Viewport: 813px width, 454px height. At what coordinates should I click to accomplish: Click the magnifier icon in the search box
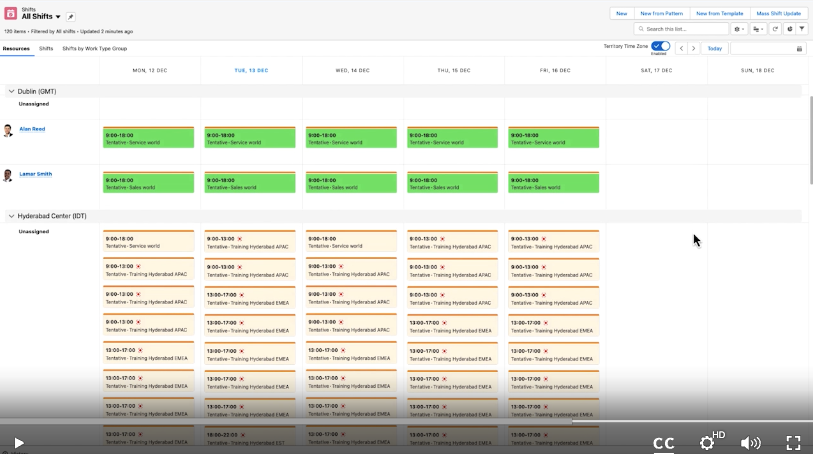(x=641, y=29)
